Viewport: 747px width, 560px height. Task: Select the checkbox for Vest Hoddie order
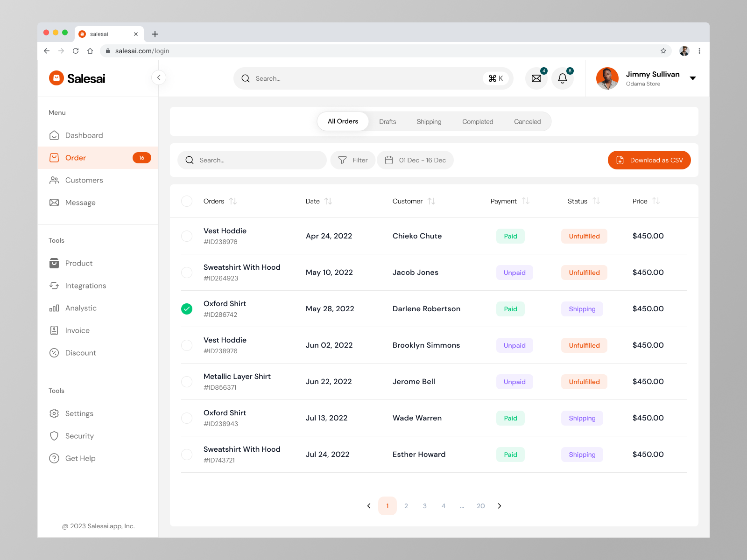point(187,236)
